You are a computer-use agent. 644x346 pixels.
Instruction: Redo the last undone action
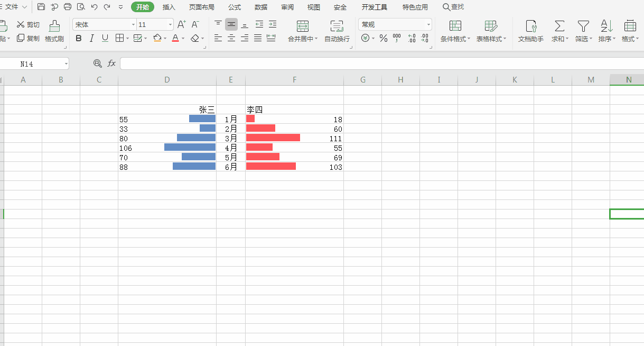coord(107,7)
